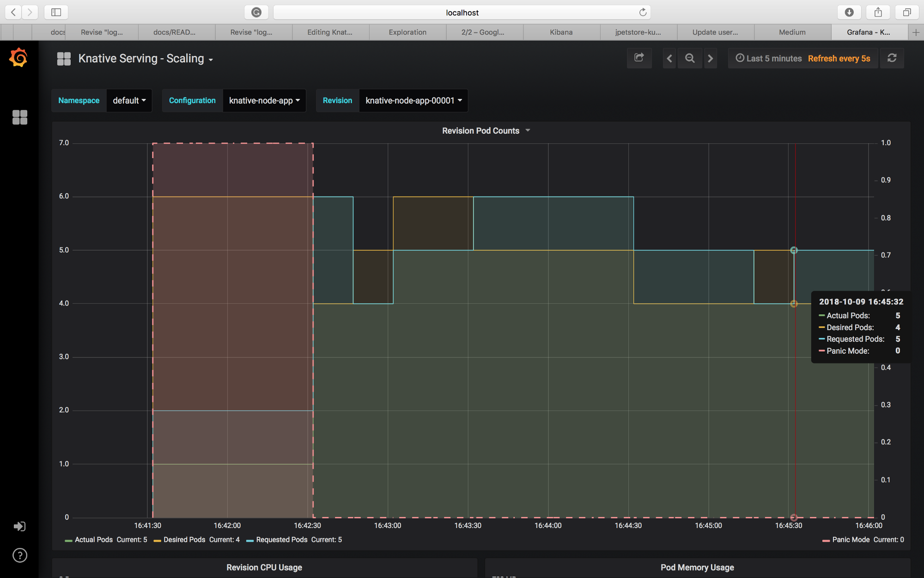Click the Grafana logo icon
Screen dimensions: 924x578
(x=19, y=58)
